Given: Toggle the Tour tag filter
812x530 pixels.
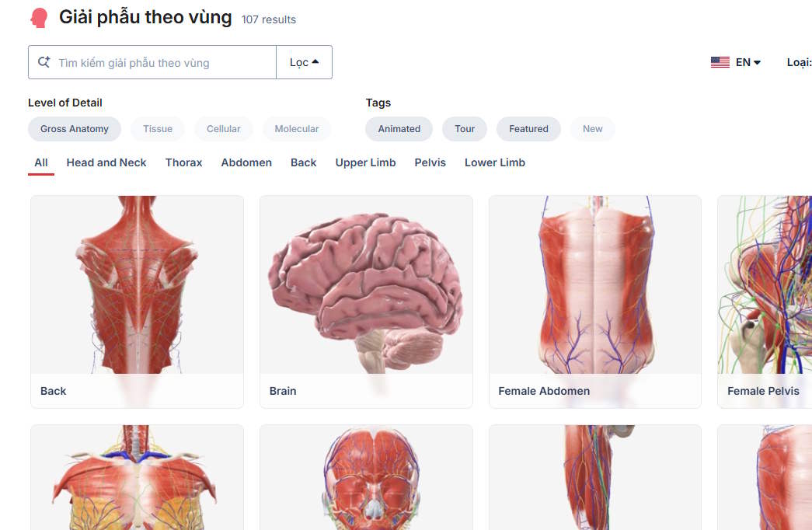Looking at the screenshot, I should [x=464, y=129].
